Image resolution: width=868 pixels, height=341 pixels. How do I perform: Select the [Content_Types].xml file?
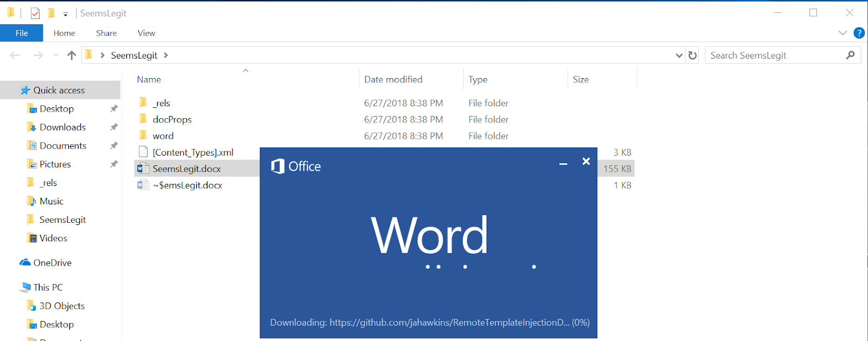(193, 152)
